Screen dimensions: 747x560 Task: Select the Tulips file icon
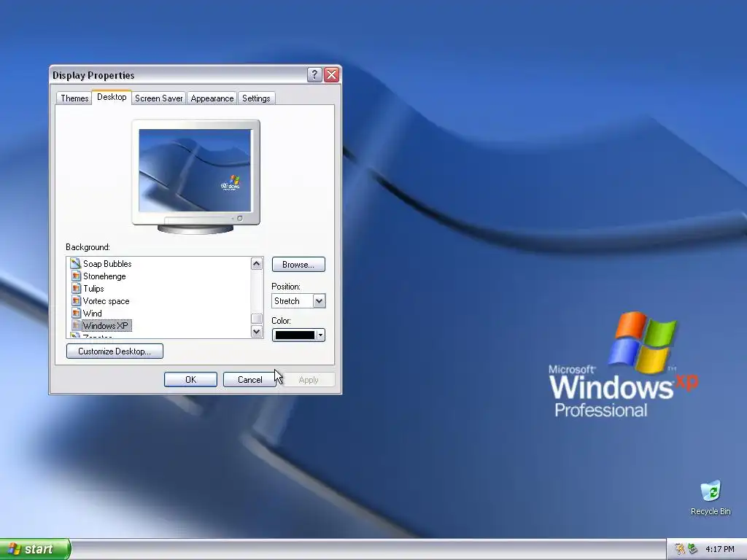75,288
